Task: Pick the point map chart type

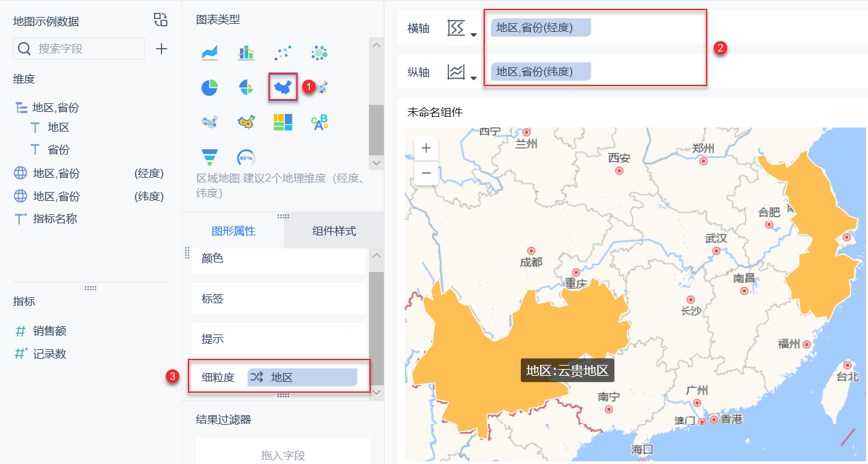Action: pos(323,87)
